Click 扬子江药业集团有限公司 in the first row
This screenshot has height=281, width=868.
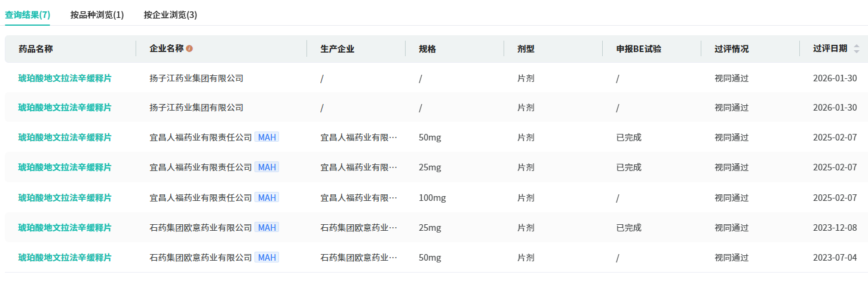click(196, 78)
